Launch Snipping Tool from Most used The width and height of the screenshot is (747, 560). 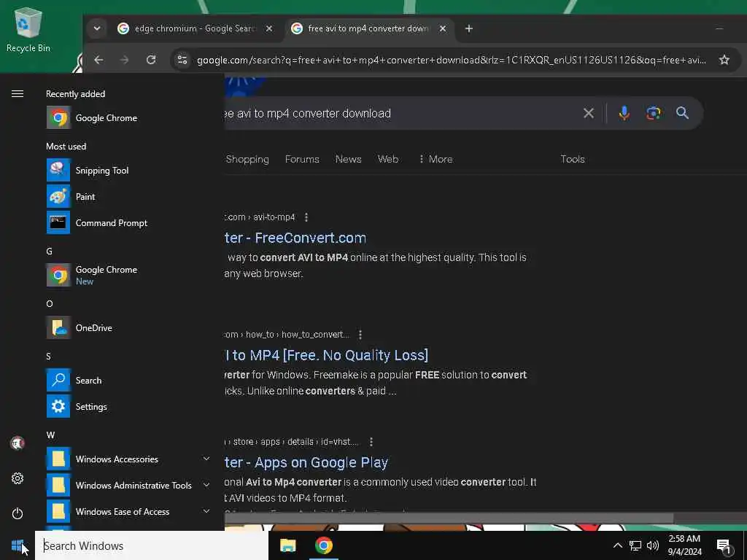coord(128,171)
